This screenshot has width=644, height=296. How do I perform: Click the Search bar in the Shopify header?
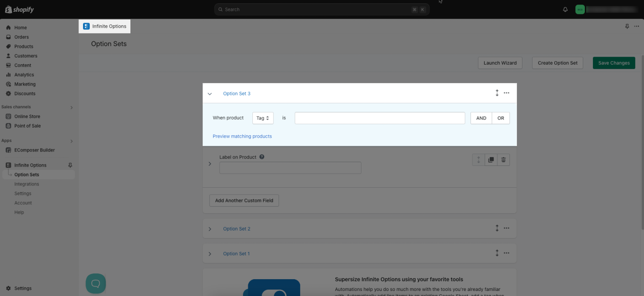coord(321,9)
